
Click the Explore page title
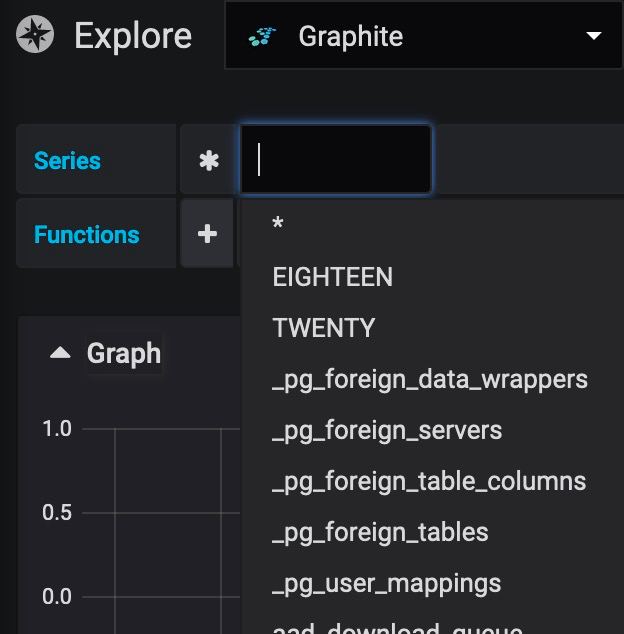coord(133,36)
